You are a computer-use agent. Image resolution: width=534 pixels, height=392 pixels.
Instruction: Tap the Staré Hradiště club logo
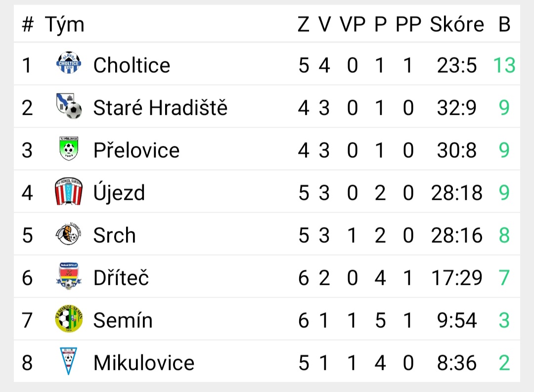tap(68, 106)
